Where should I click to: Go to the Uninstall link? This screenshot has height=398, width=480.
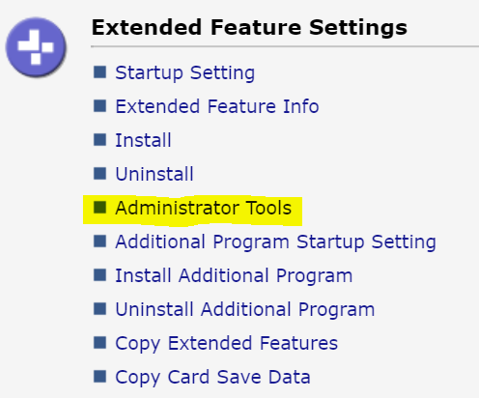click(154, 174)
